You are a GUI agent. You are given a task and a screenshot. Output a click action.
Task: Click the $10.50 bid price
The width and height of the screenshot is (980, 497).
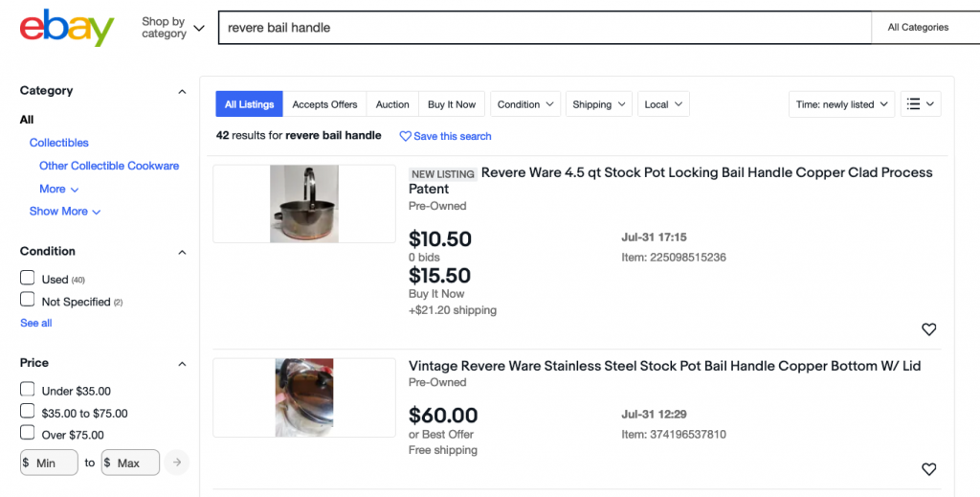[440, 238]
